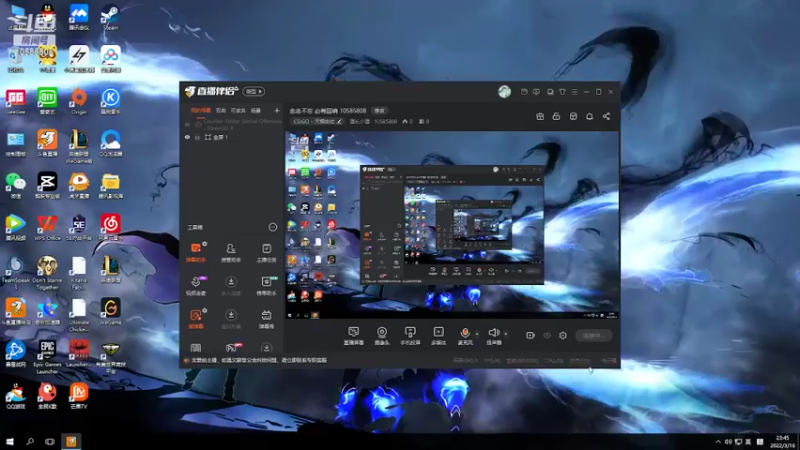Open notifications bell icon

[x=589, y=116]
